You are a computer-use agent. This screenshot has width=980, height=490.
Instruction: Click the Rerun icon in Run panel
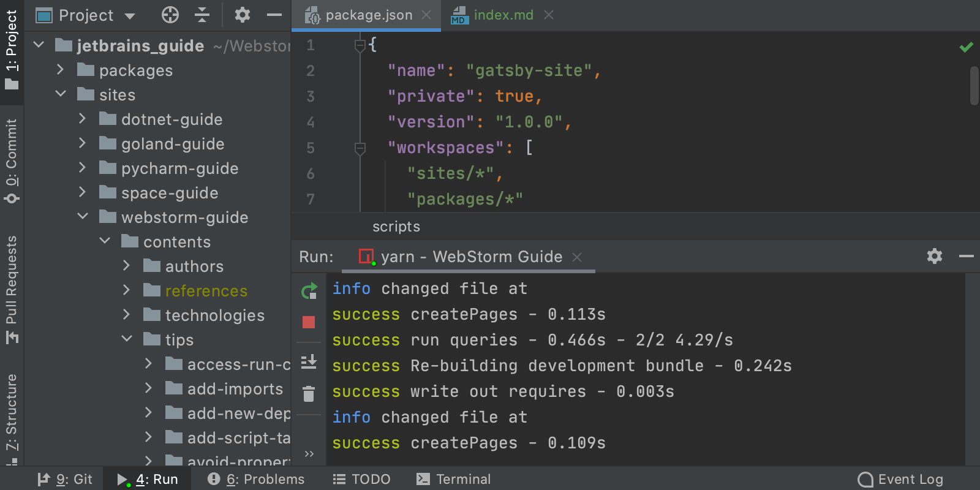(309, 291)
